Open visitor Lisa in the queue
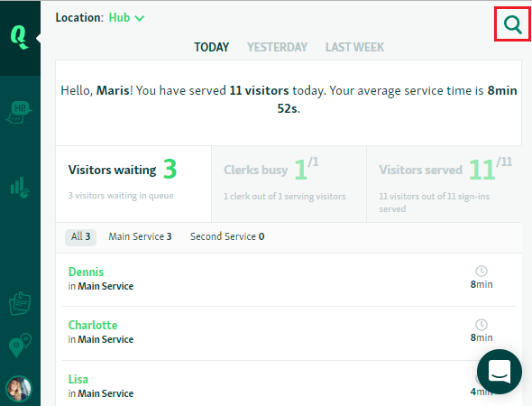 (x=78, y=379)
